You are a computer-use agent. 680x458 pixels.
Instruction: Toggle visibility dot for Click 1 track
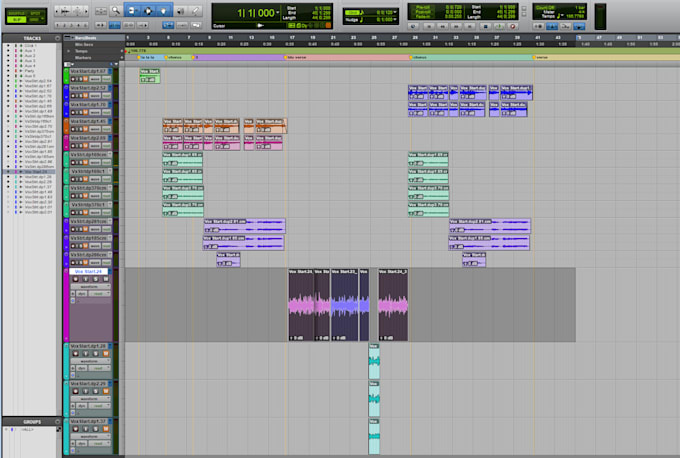click(8, 46)
